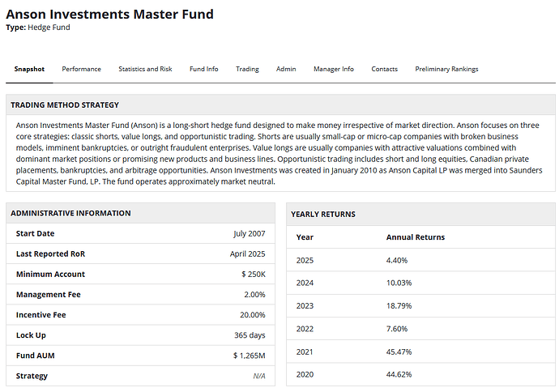
Task: Open the Admin tab
Action: point(286,69)
